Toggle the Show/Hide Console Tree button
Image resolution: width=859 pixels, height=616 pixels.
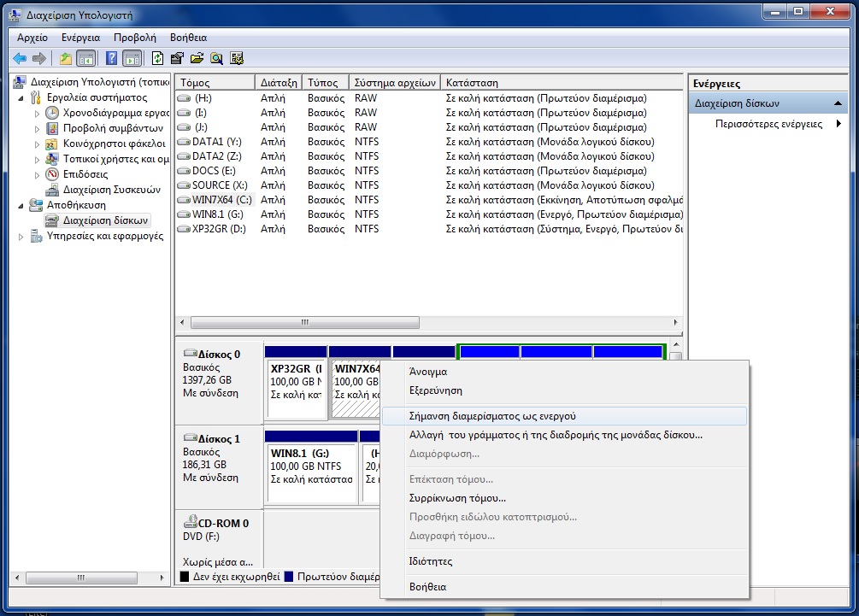[86, 58]
